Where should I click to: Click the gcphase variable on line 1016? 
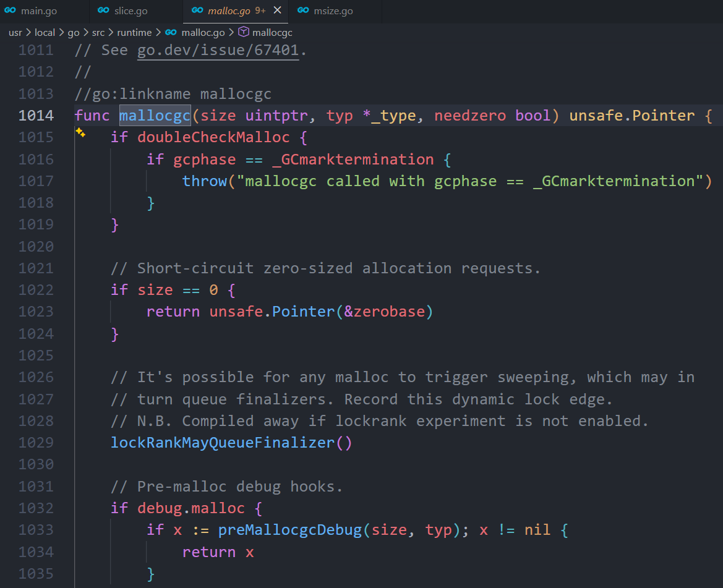point(204,160)
